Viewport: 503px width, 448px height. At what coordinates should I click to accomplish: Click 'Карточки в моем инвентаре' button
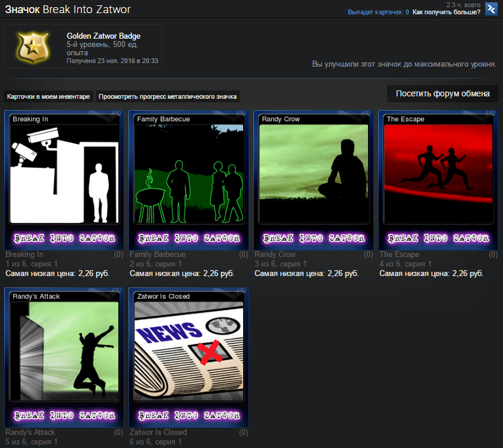click(48, 96)
